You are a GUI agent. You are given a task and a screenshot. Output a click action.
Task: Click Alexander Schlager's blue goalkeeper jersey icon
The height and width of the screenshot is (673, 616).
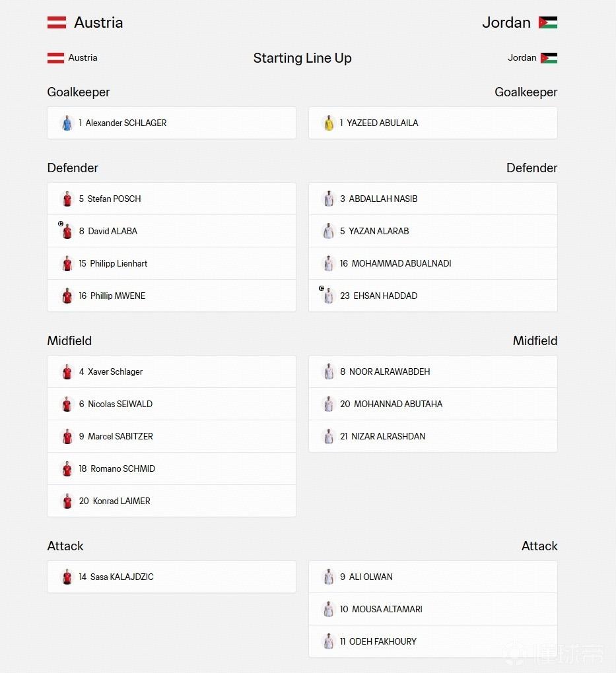pos(67,123)
